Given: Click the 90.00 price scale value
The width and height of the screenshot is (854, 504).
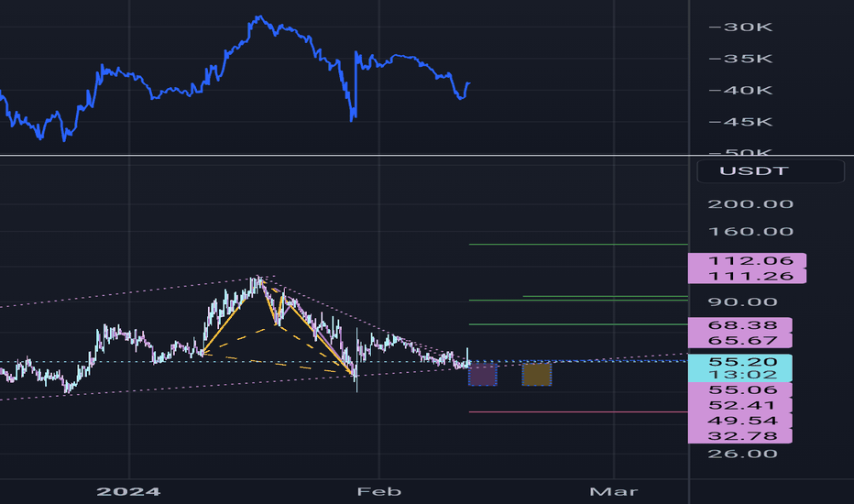Looking at the screenshot, I should click(x=742, y=301).
